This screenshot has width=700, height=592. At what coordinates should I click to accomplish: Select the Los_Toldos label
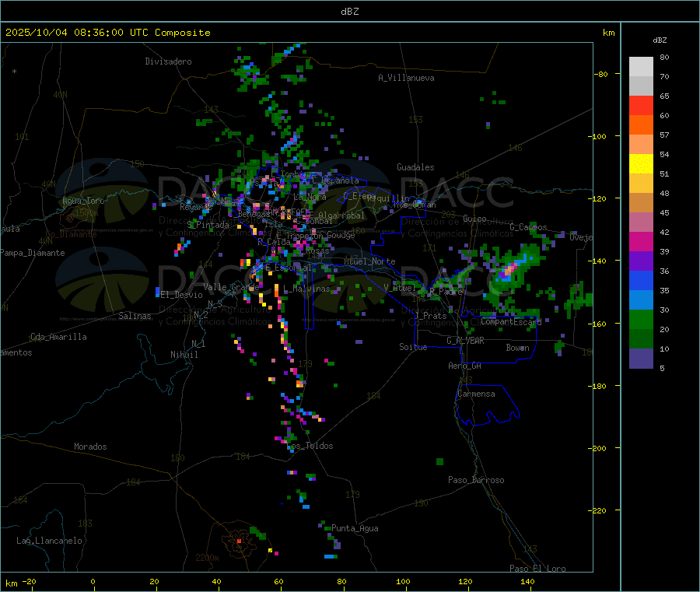310,446
